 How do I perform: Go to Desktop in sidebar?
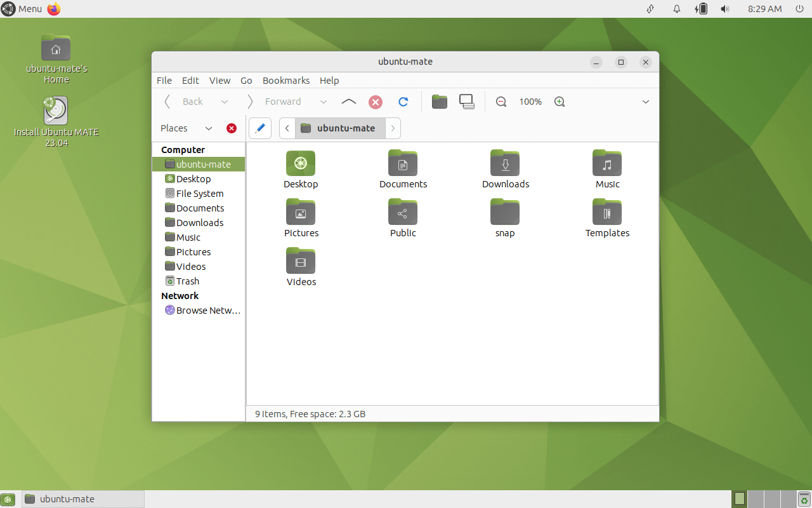(x=199, y=179)
